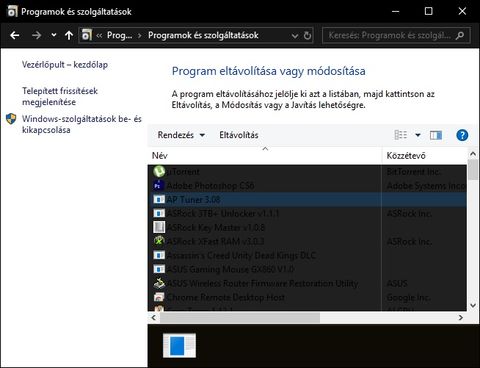Image resolution: width=480 pixels, height=368 pixels.
Task: Toggle the preview pane icon
Action: tap(436, 135)
